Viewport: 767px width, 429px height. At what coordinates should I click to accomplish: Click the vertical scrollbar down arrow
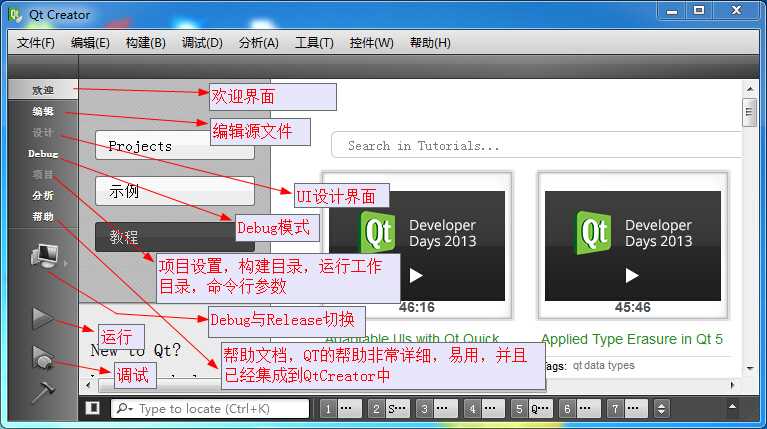(x=750, y=368)
